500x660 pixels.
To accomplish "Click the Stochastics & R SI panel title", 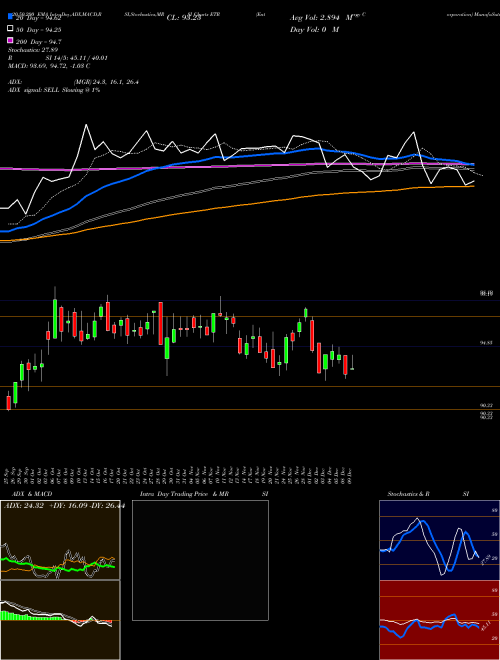I will (428, 494).
